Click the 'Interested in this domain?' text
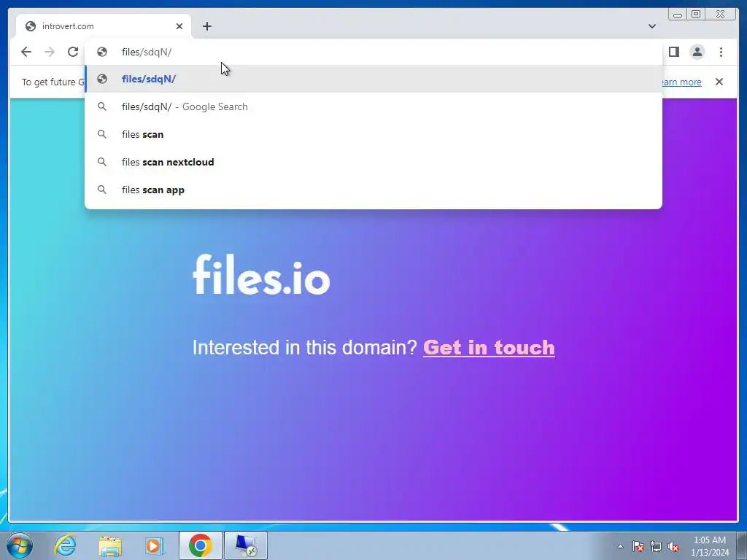The height and width of the screenshot is (560, 747). coord(305,348)
